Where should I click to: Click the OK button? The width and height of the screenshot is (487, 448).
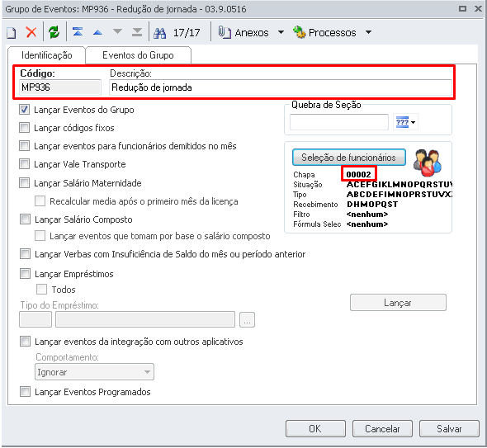[x=315, y=429]
